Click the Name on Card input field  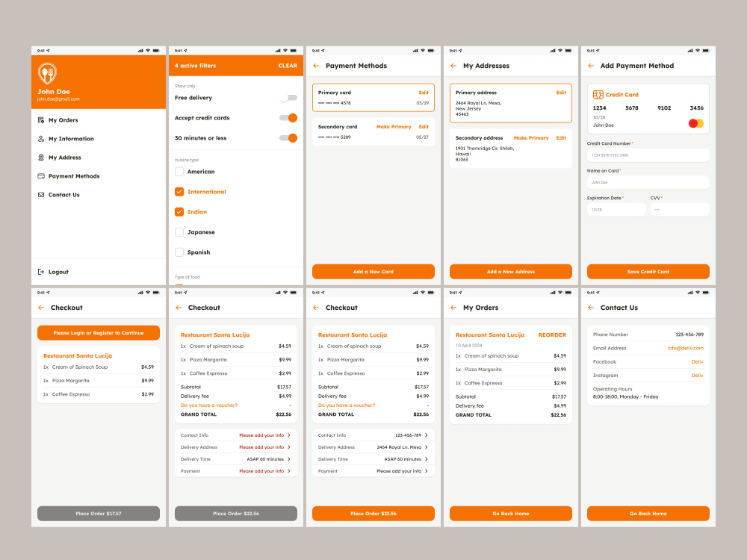[648, 182]
